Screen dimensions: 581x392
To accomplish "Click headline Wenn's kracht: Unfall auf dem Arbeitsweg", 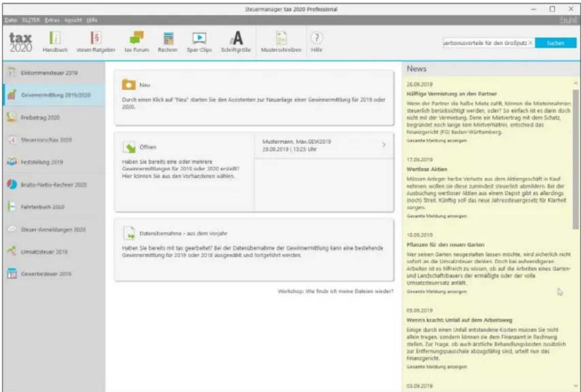I will click(459, 320).
